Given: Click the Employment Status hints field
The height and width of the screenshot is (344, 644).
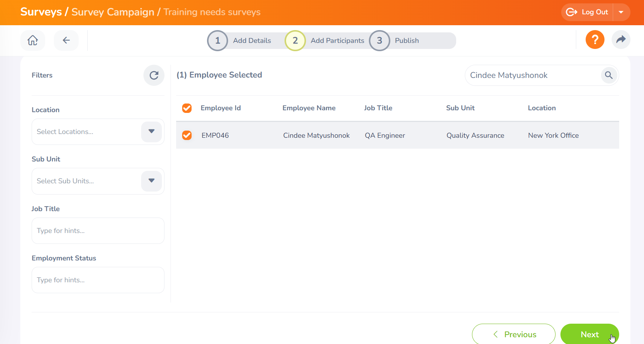Looking at the screenshot, I should pos(98,280).
